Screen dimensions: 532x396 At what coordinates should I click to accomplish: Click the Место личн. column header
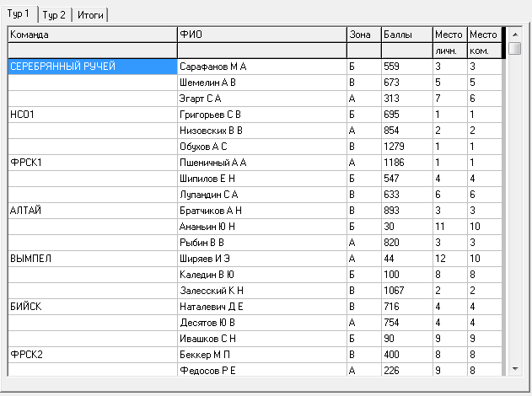pyautogui.click(x=450, y=42)
